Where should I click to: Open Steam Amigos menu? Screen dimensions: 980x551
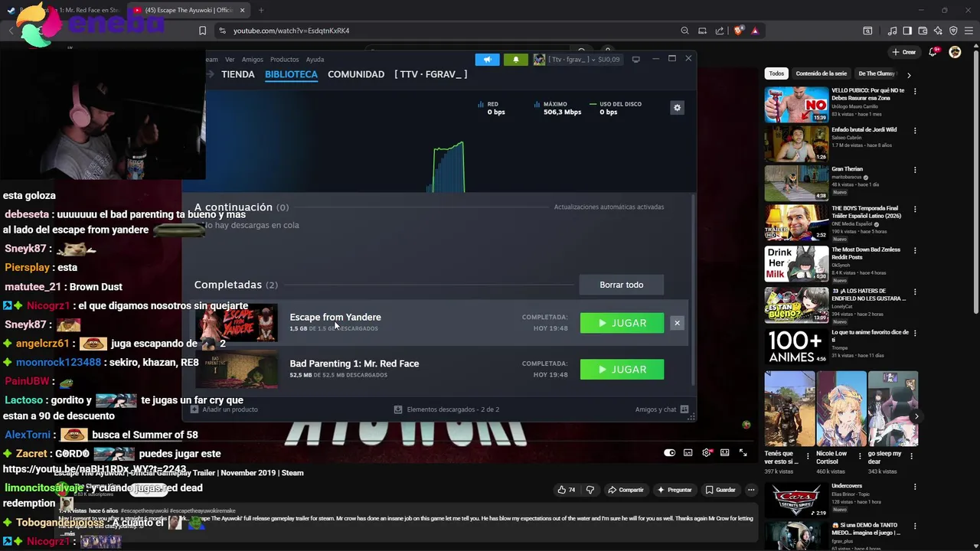[252, 60]
